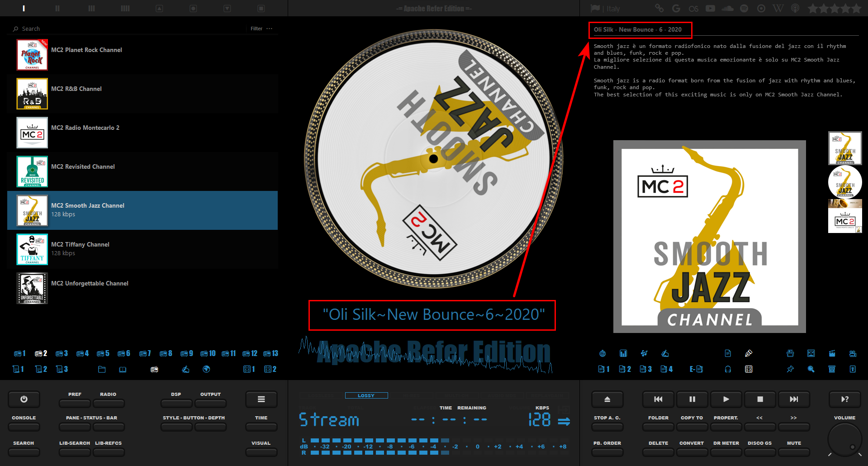
Task: Open the E-document info icon
Action: coord(696,369)
